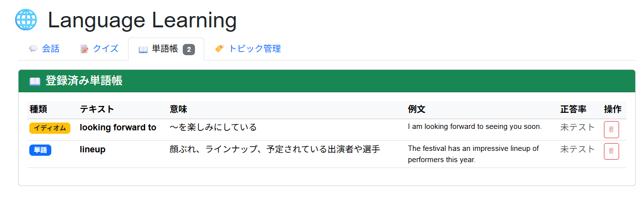Click the yellow イディオム type badge
The width and height of the screenshot is (644, 208).
pos(50,128)
